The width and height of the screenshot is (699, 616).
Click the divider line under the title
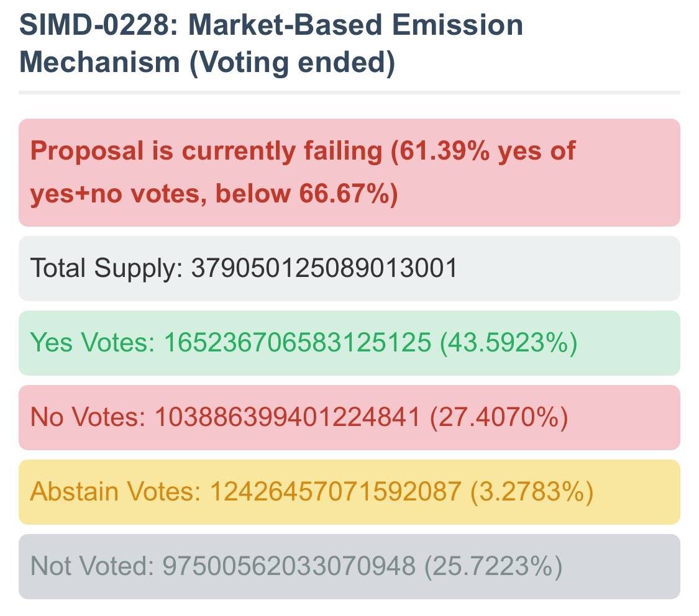coord(349,93)
